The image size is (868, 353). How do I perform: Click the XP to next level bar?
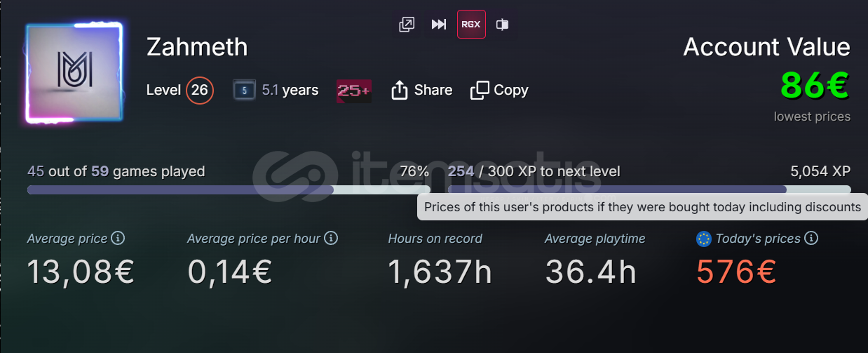649,189
